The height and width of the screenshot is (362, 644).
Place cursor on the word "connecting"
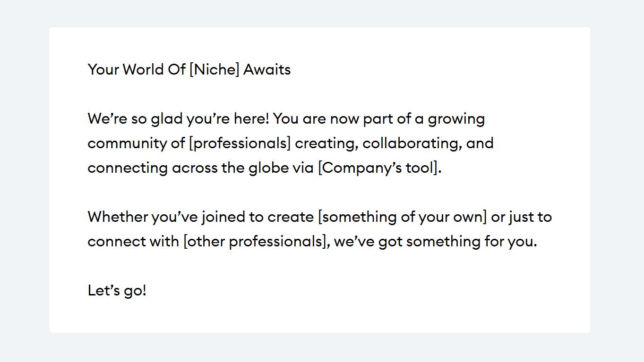click(128, 168)
